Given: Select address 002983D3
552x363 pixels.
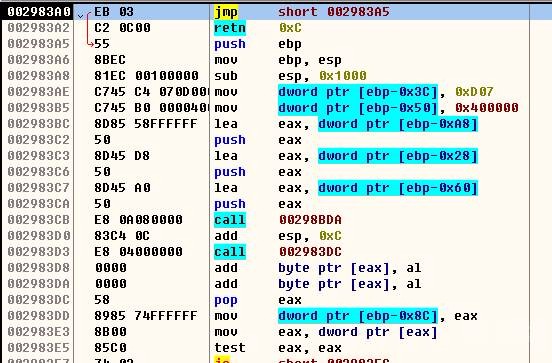Looking at the screenshot, I should coord(39,252).
